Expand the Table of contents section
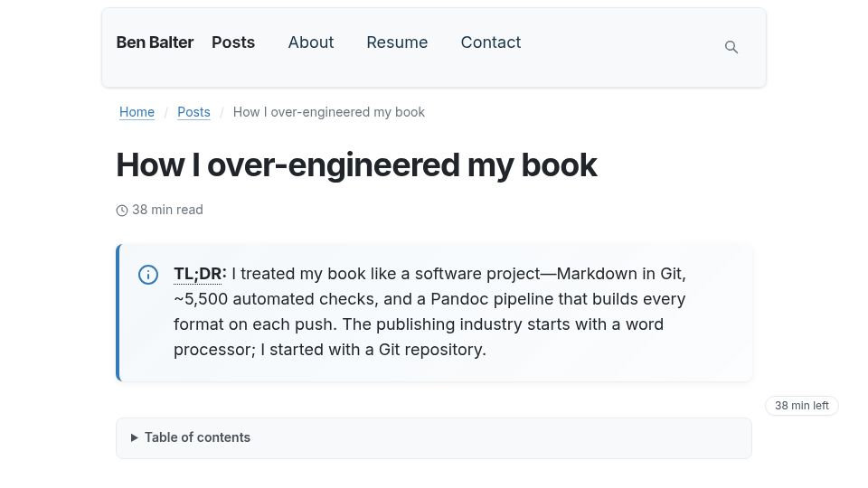The height and width of the screenshot is (488, 868). [x=433, y=437]
